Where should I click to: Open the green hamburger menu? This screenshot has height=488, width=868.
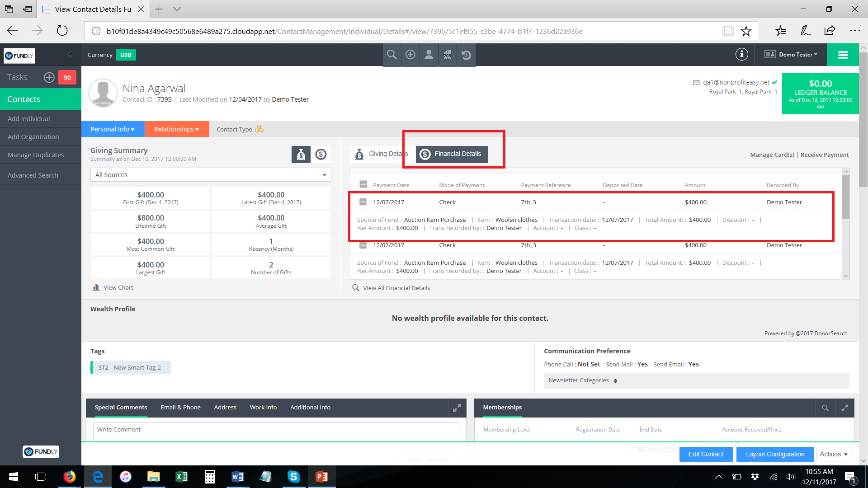843,55
